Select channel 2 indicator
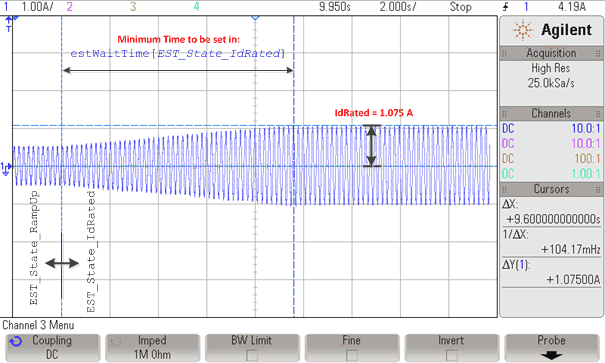Screen dimensions: 605x363 tap(69, 7)
